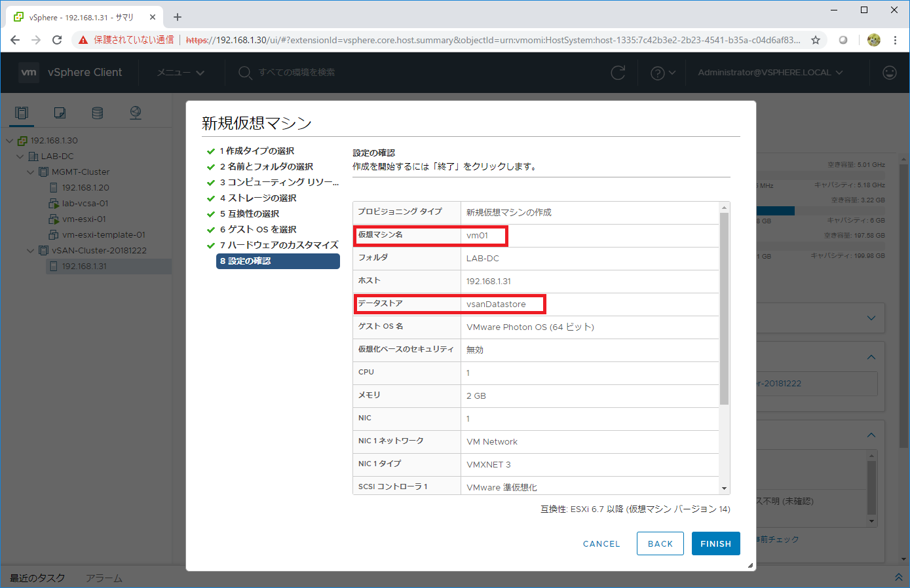
Task: Collapse the 192.168.1.30 vCenter node
Action: click(9, 141)
